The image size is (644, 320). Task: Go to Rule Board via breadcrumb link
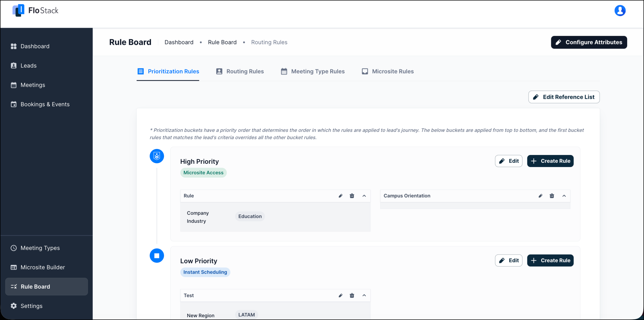tap(222, 42)
